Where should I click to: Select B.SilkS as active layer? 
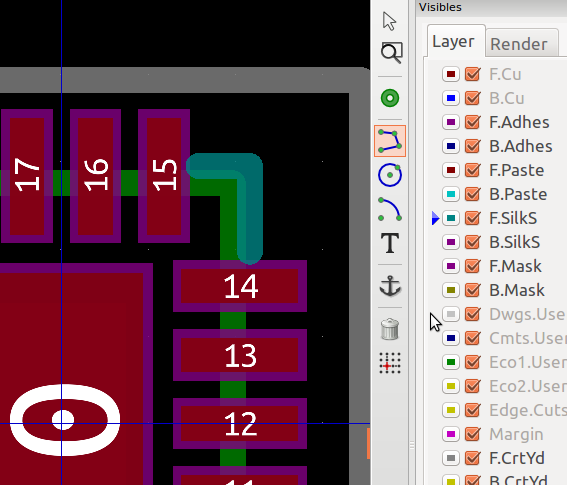coord(515,242)
